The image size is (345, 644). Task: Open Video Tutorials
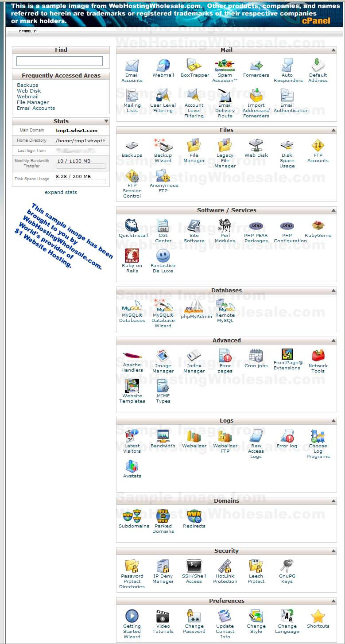[163, 622]
